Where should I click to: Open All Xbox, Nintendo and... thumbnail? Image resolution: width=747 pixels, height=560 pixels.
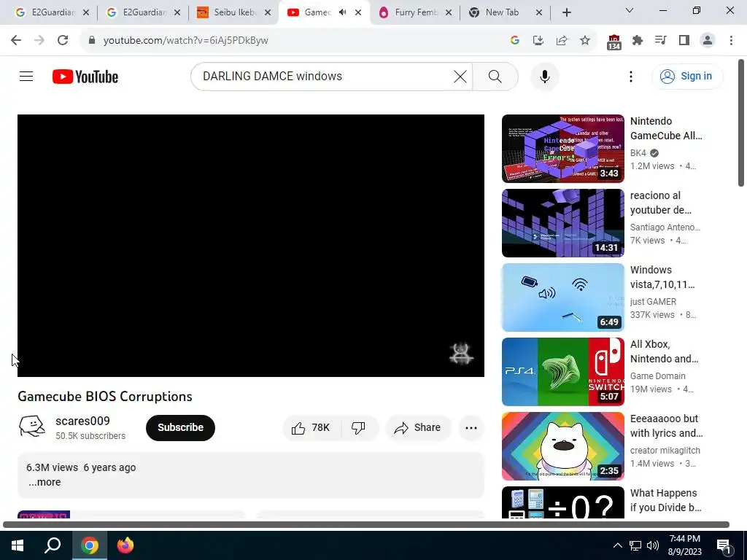[x=562, y=371]
